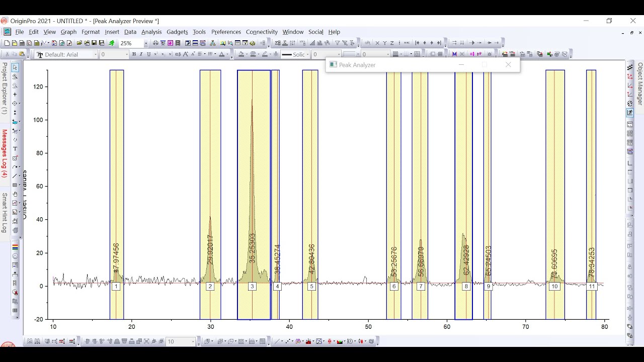Open the Gadgets menu

(x=177, y=32)
